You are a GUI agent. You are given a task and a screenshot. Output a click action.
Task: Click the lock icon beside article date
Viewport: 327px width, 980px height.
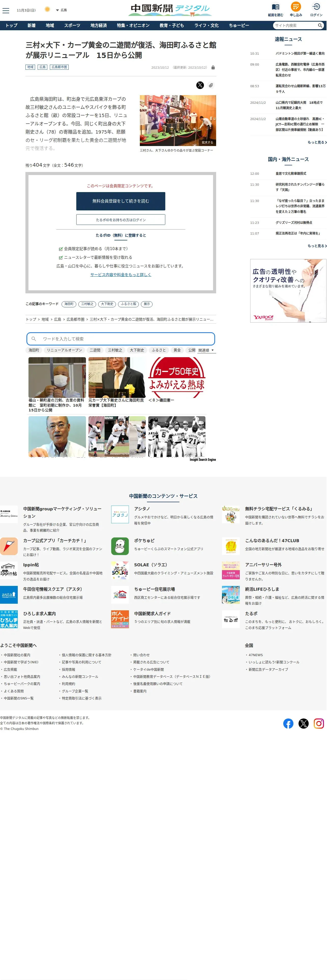click(213, 67)
